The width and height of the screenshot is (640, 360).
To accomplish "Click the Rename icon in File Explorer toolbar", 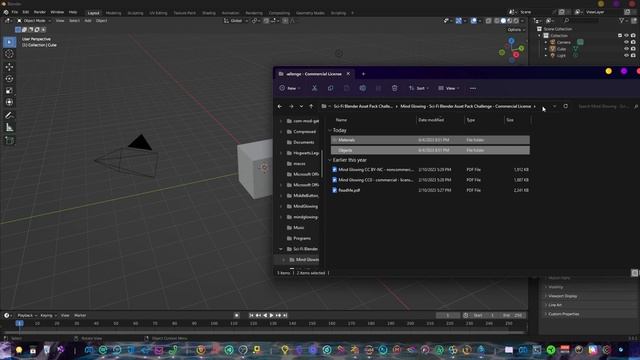I will pos(362,88).
